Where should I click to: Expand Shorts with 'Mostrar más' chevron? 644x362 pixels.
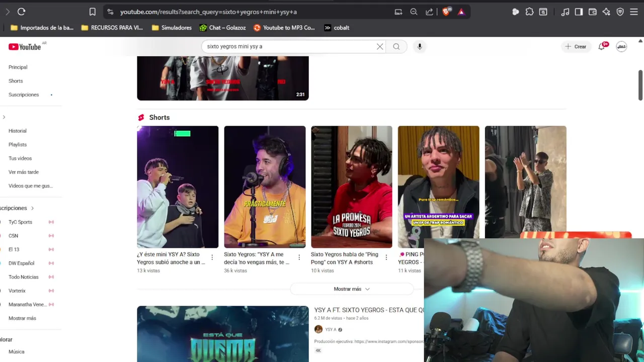click(x=352, y=289)
